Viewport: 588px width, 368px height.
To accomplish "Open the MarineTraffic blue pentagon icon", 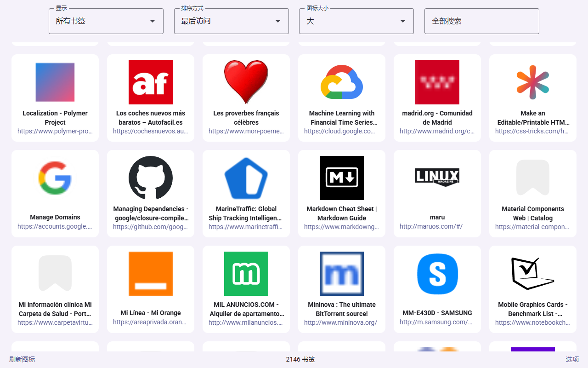I will point(246,178).
